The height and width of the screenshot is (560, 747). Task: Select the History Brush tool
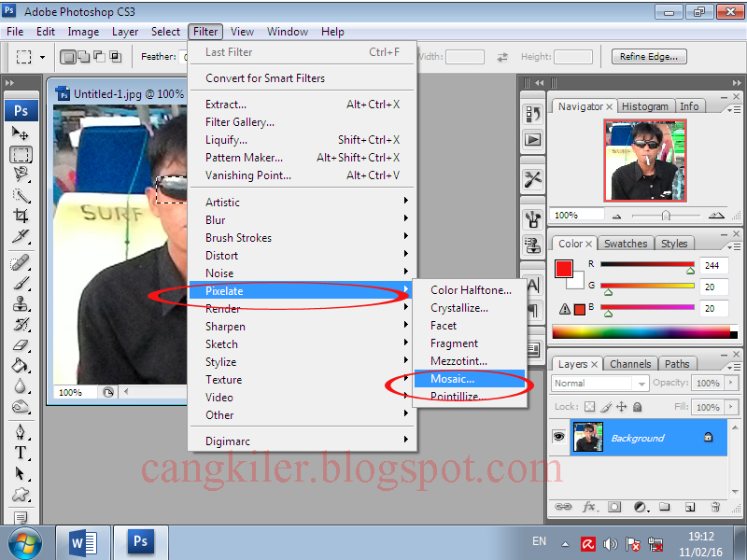click(x=21, y=324)
